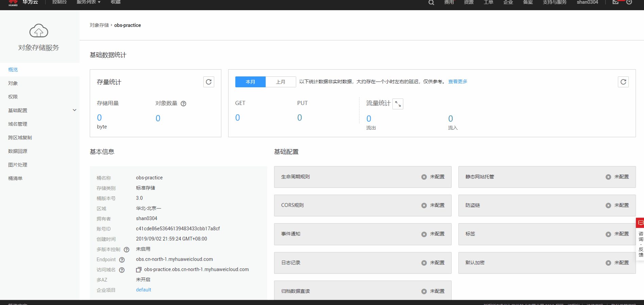
Task: Open the 标签 configuration card
Action: click(x=547, y=234)
